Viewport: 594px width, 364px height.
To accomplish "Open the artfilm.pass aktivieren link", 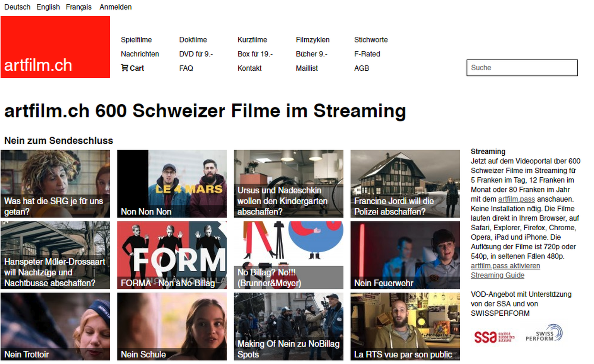I will tap(505, 266).
